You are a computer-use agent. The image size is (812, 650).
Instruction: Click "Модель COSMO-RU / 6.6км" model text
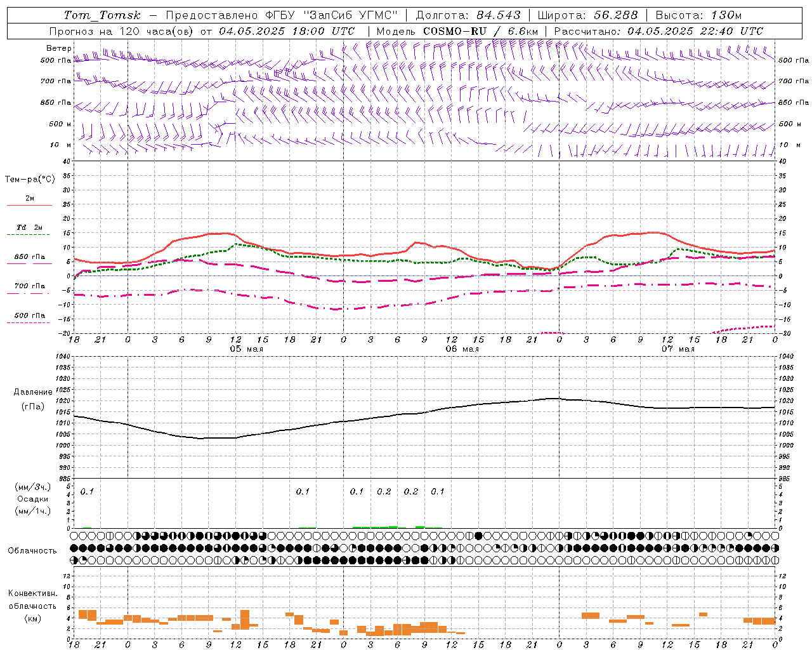point(457,31)
